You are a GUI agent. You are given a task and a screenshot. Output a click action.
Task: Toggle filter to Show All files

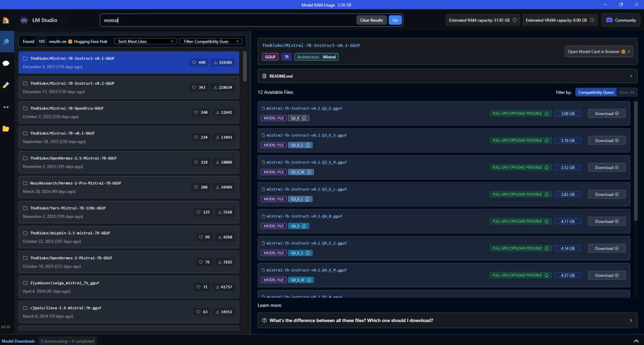pyautogui.click(x=626, y=92)
